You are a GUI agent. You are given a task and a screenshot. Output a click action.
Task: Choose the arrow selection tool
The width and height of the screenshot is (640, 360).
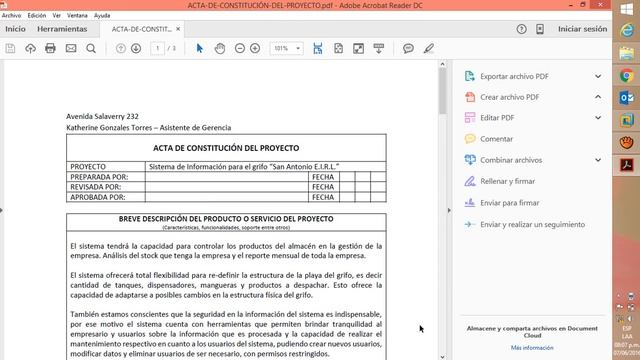(x=200, y=49)
